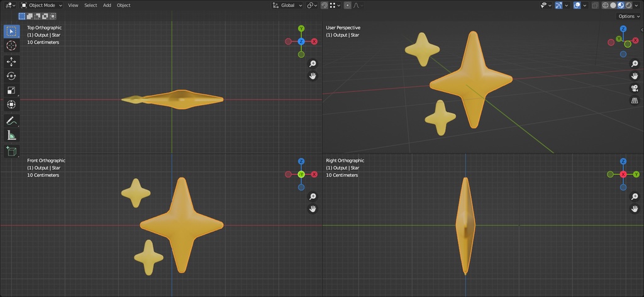Open Global transform orientation dropdown
Screen dimensions: 644x297
287,5
